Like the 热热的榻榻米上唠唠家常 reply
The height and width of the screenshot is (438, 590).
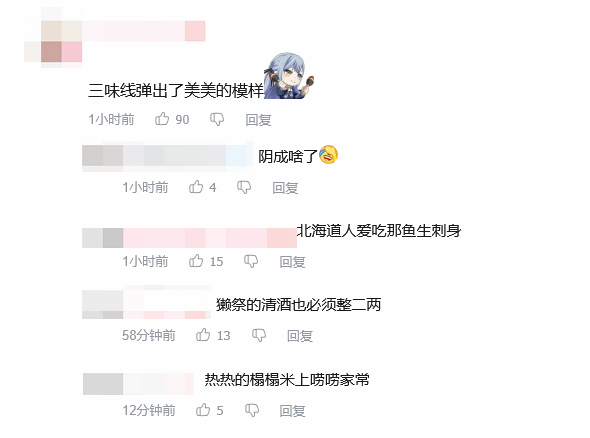point(203,410)
